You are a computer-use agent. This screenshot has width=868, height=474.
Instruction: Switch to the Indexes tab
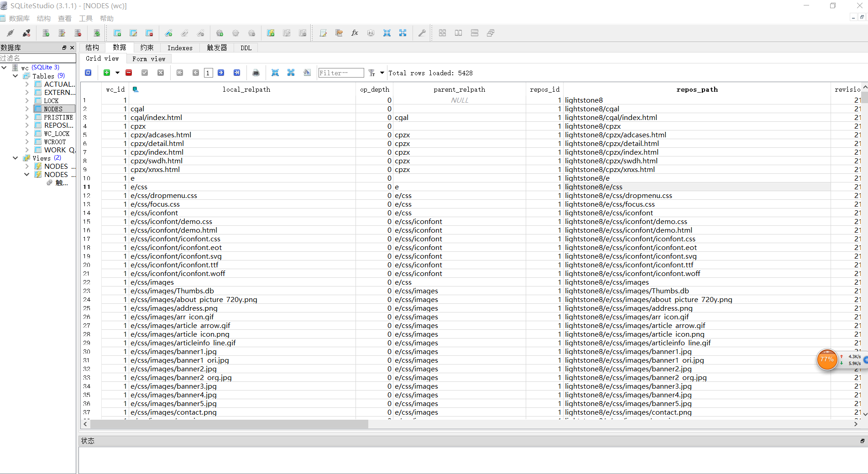click(x=180, y=48)
